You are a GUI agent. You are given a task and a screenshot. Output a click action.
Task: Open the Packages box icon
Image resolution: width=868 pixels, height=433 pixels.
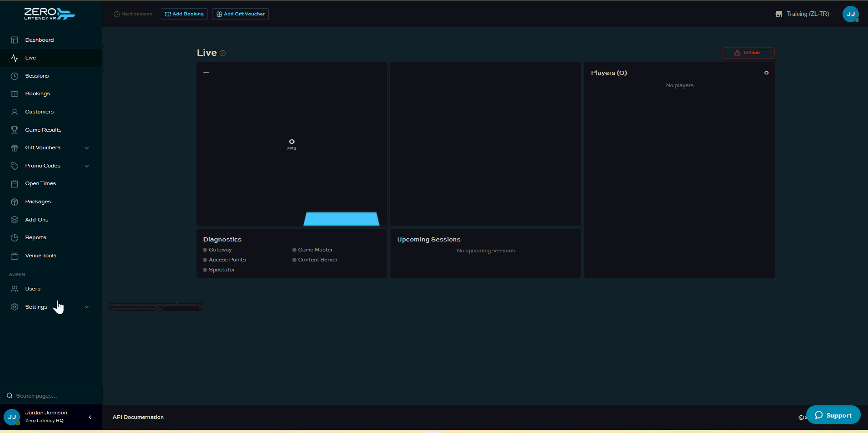coord(15,202)
